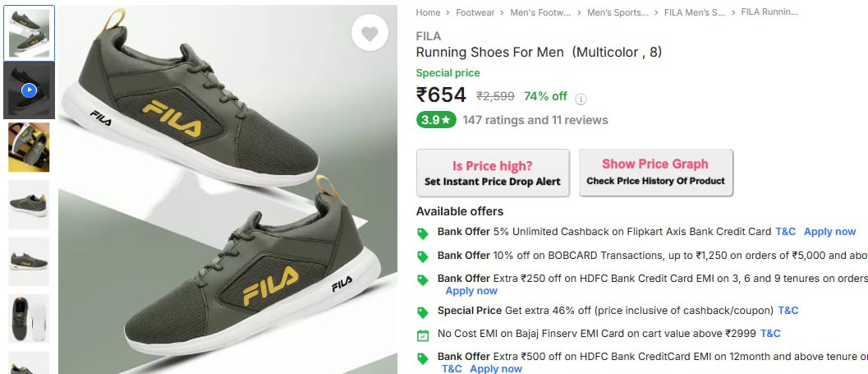Screen dimensions: 868x374
Task: Set Instant Price Drop Alert
Action: [x=493, y=173]
